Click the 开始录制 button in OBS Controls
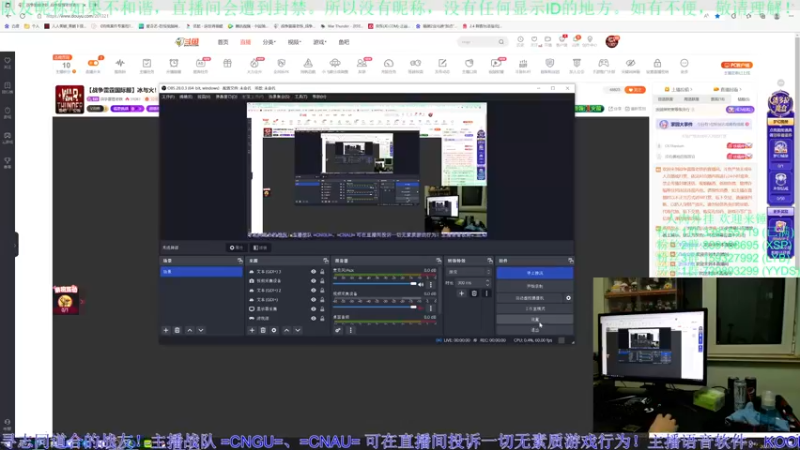The width and height of the screenshot is (800, 450). (x=535, y=286)
